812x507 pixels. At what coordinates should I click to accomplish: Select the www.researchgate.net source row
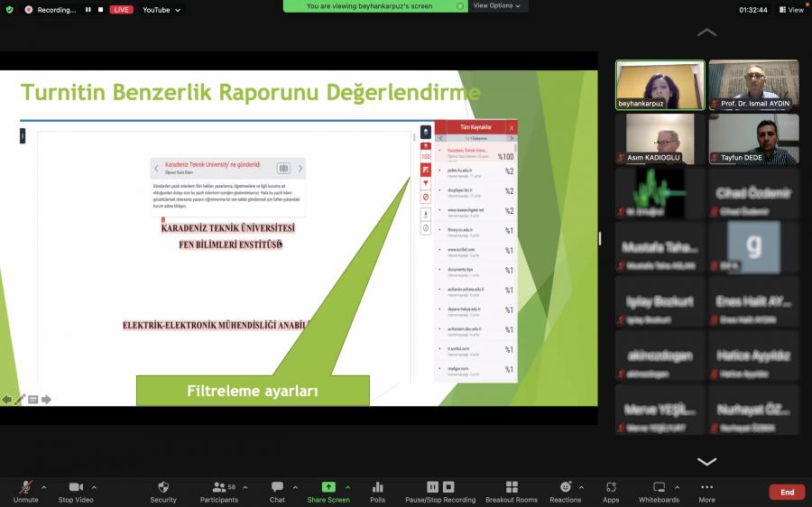pos(475,212)
